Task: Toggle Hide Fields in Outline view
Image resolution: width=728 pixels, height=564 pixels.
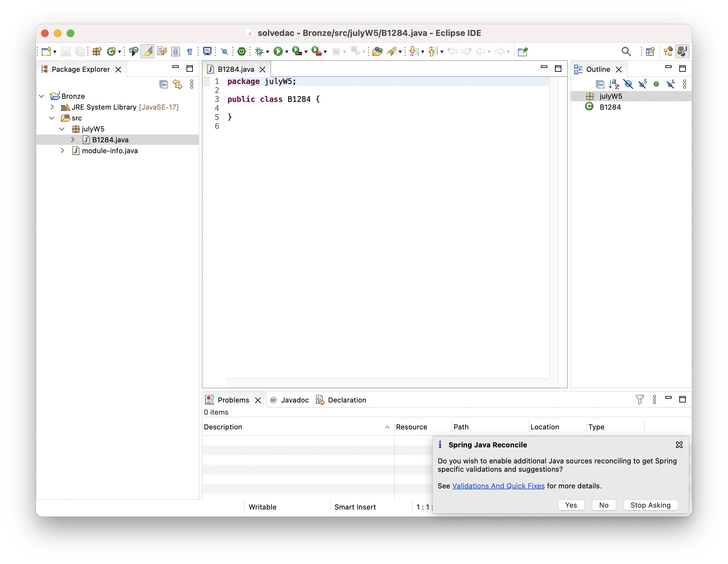Action: [628, 84]
